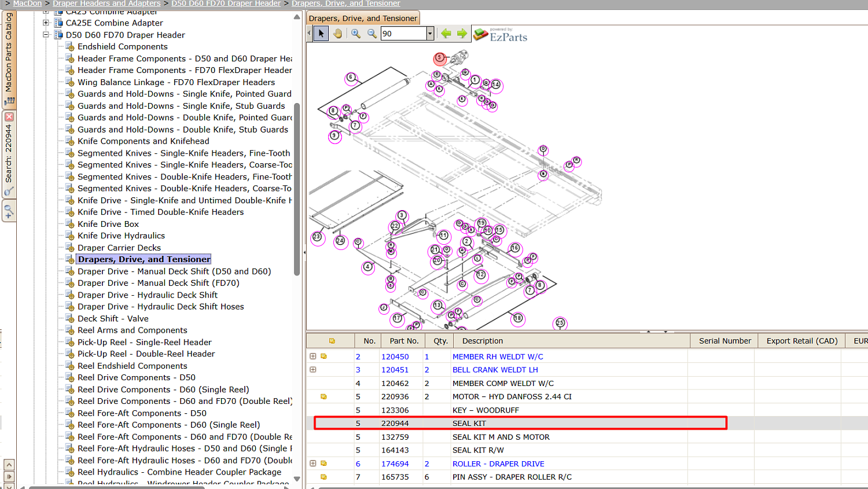Open Knife Drive Hydraulics section
The image size is (868, 489).
[121, 236]
